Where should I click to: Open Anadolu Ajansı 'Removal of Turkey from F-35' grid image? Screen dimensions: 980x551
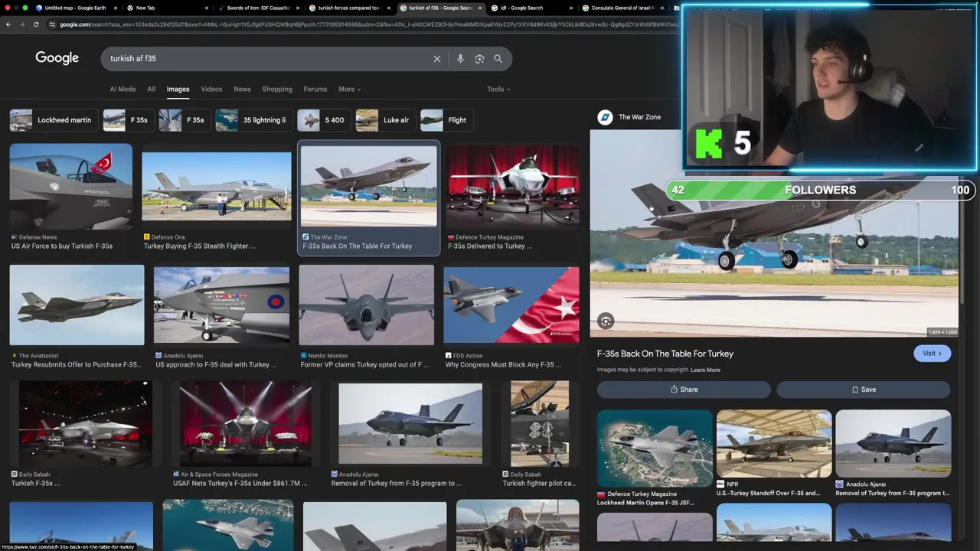(410, 423)
